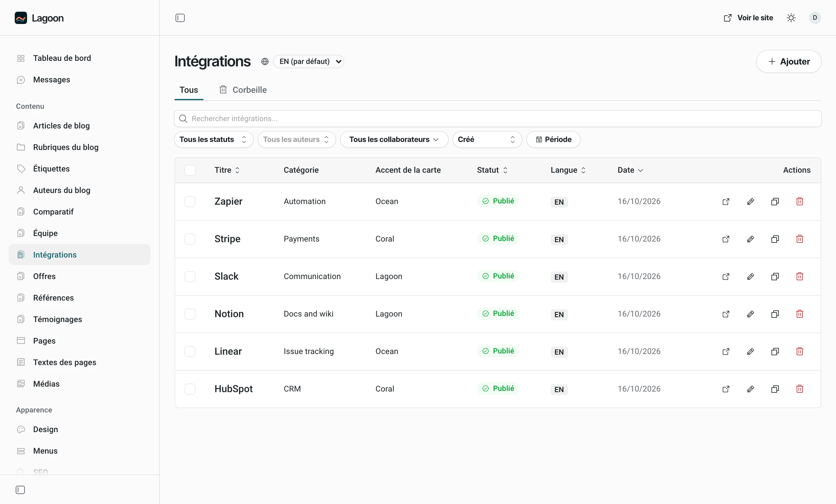Open the Tous les statuts filter
This screenshot has height=504, width=836.
pyautogui.click(x=214, y=140)
